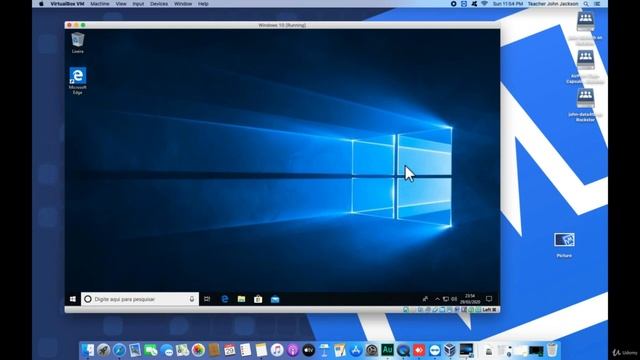This screenshot has height=360, width=640.
Task: Open Apple TV app from the Dock
Action: tap(309, 350)
